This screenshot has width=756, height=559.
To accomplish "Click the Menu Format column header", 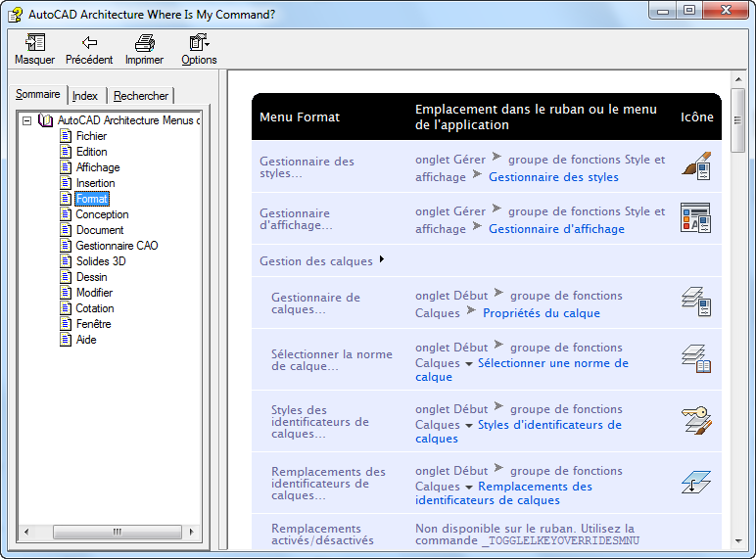I will 300,117.
